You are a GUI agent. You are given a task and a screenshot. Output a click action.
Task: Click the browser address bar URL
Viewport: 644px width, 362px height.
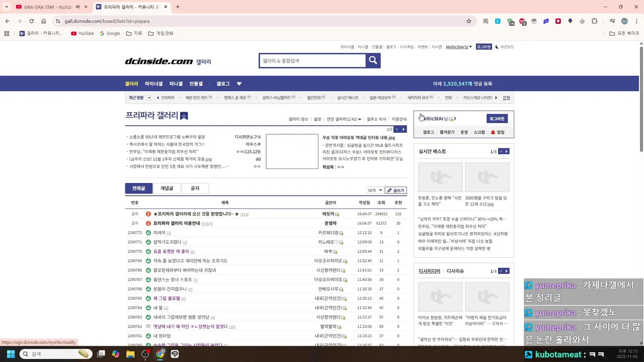coord(107,21)
